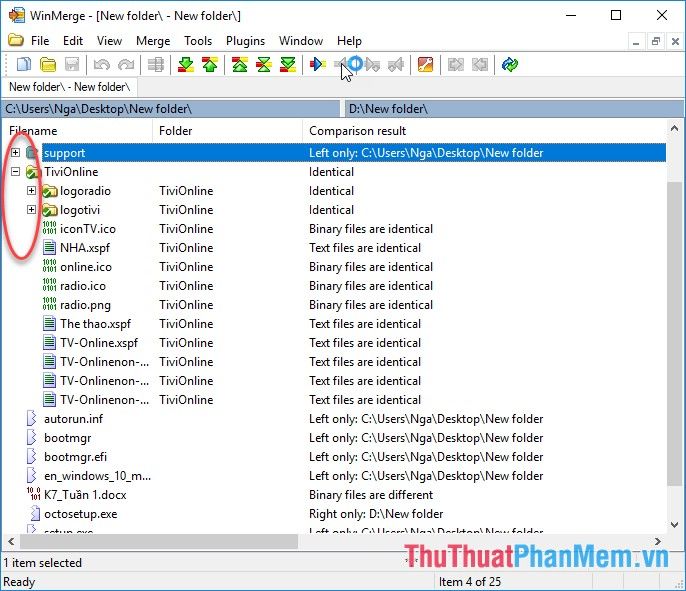The image size is (686, 591).
Task: Expand the support folder node
Action: pos(15,152)
